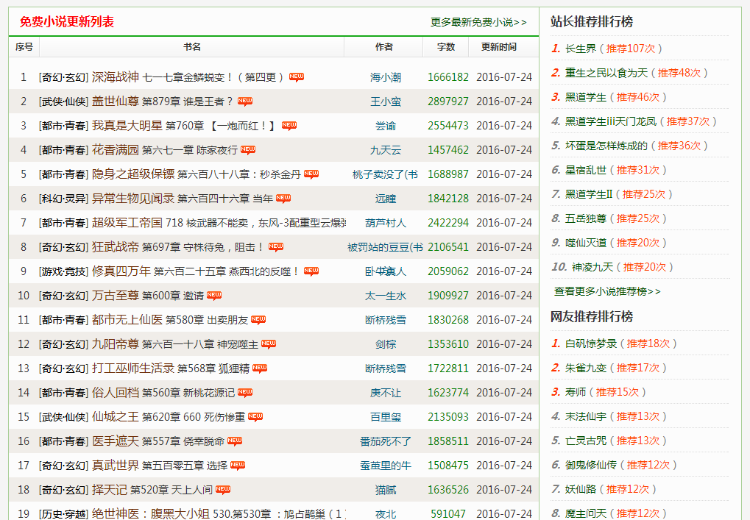
Task: Open recommended novel 神凌九天
Action: 592,266
